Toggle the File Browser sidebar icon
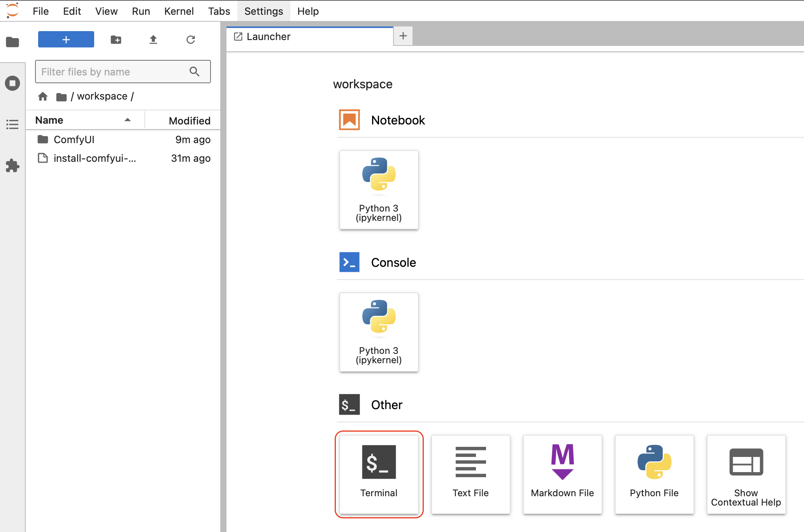 (12, 42)
